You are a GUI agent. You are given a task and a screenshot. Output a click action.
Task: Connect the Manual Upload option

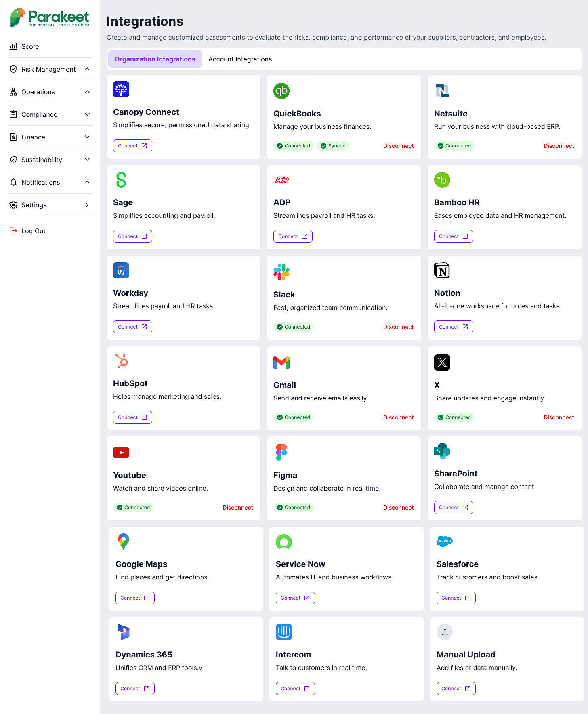click(456, 689)
